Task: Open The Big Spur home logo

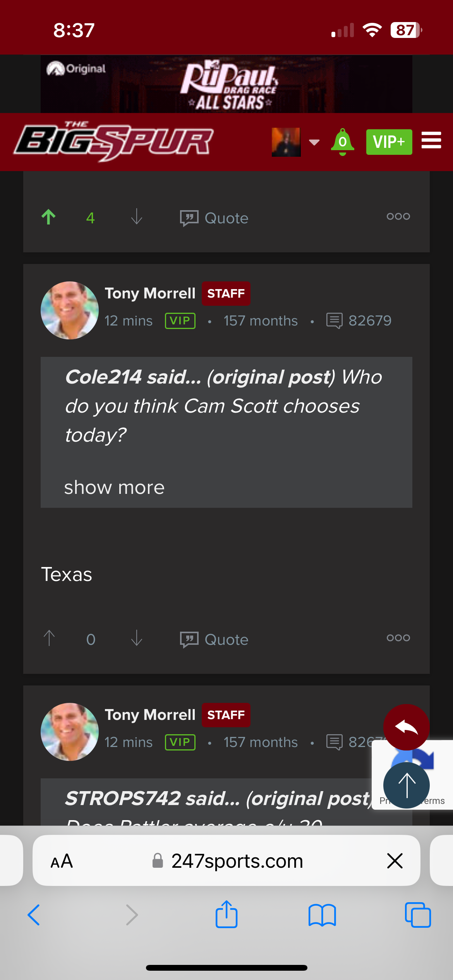Action: point(114,142)
